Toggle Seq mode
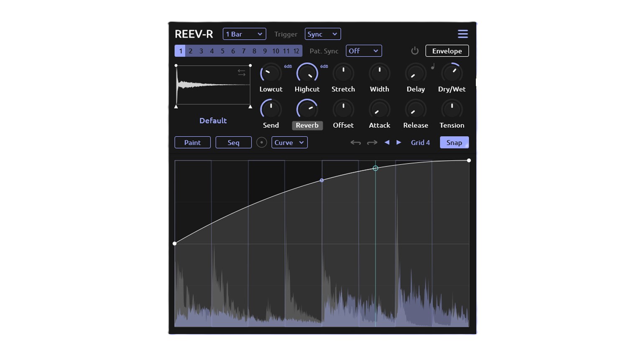 point(233,142)
